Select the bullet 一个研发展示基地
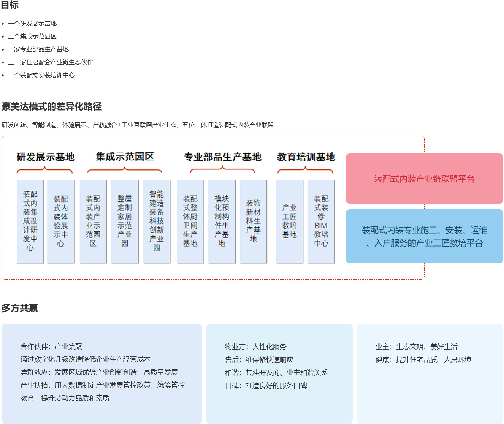The image size is (504, 424). [x=32, y=24]
